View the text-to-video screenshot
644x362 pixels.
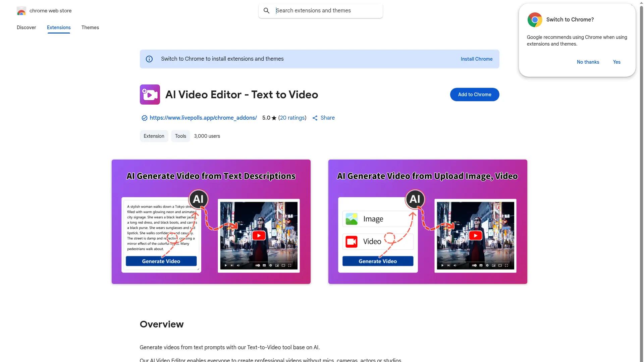click(x=211, y=222)
